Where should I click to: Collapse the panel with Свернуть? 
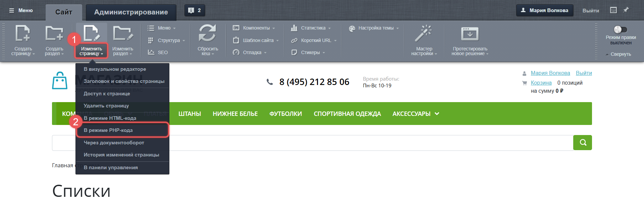(x=618, y=54)
